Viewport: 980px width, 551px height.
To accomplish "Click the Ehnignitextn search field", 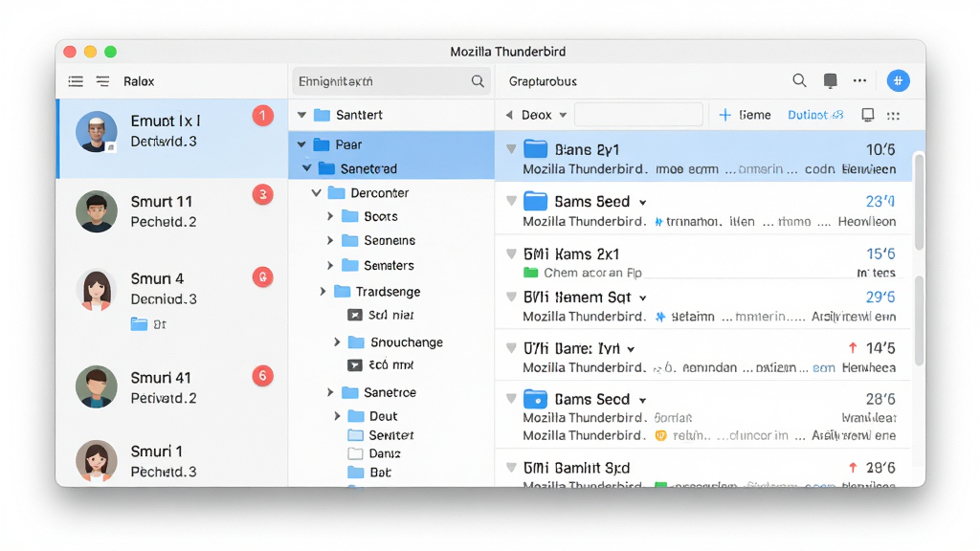I will 391,81.
